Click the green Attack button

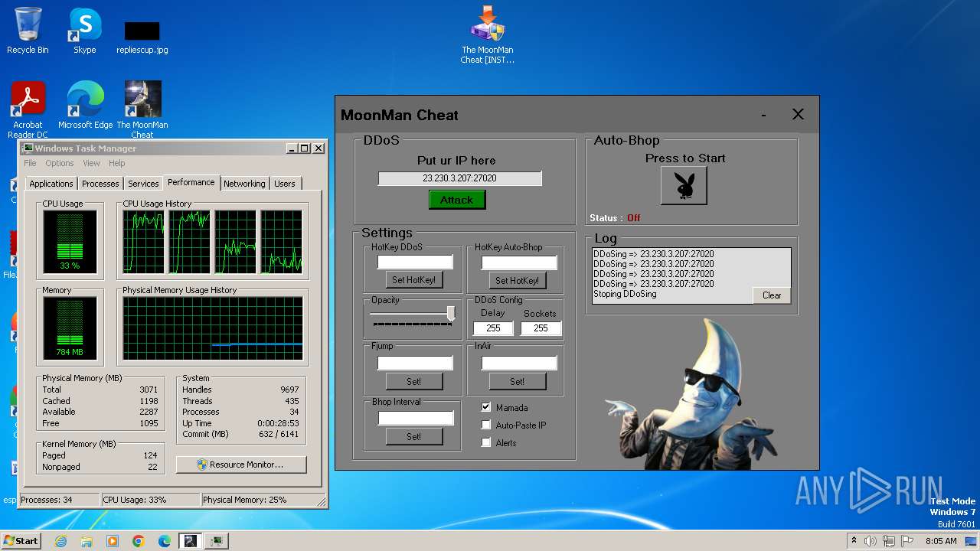(x=457, y=200)
